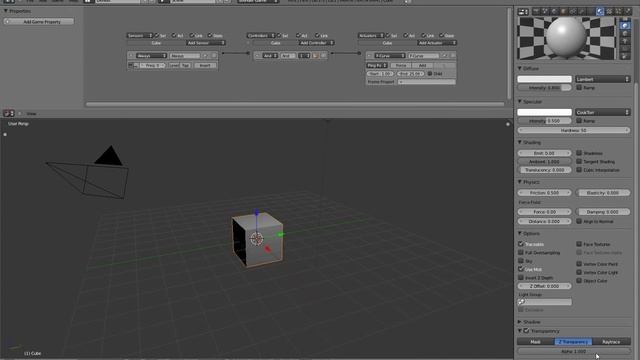Open the 3D view editor type icon

pyautogui.click(x=9, y=113)
